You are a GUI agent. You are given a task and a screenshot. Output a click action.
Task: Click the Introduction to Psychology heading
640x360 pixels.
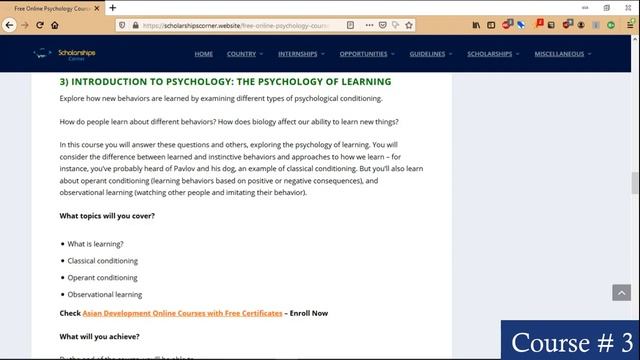coord(225,82)
